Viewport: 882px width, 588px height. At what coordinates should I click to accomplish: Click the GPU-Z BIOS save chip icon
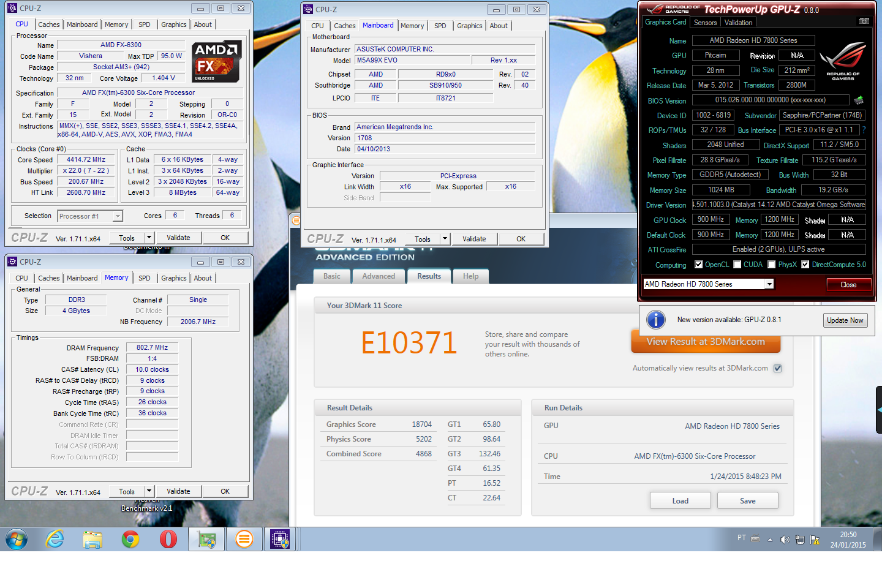point(859,100)
